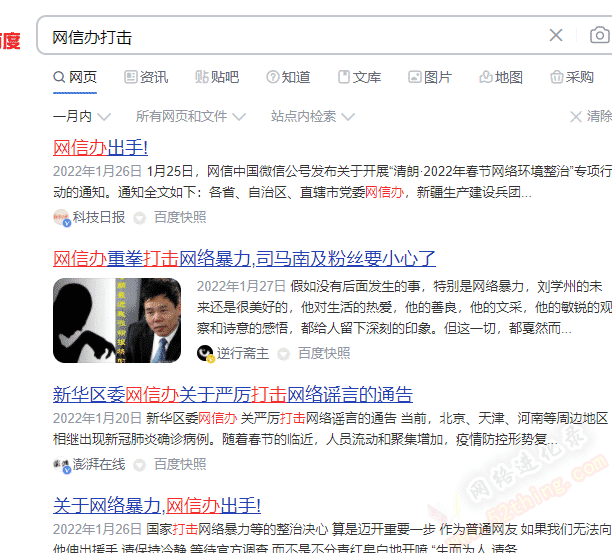
Task: Select the 文库 tab
Action: (359, 77)
